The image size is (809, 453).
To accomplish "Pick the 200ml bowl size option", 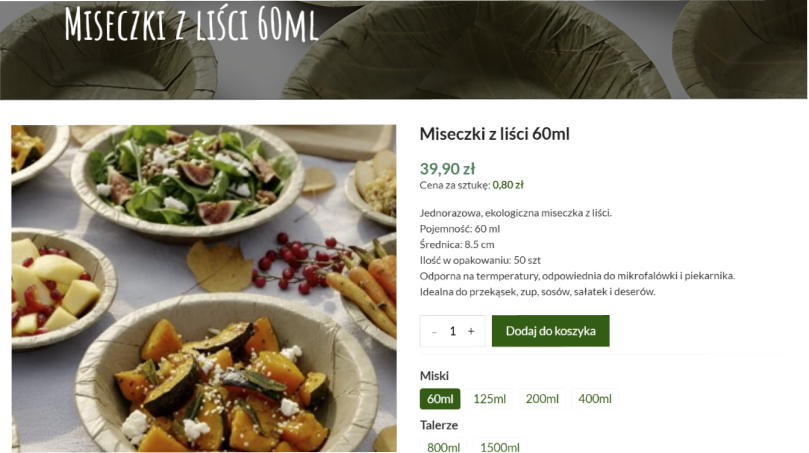I will [542, 399].
